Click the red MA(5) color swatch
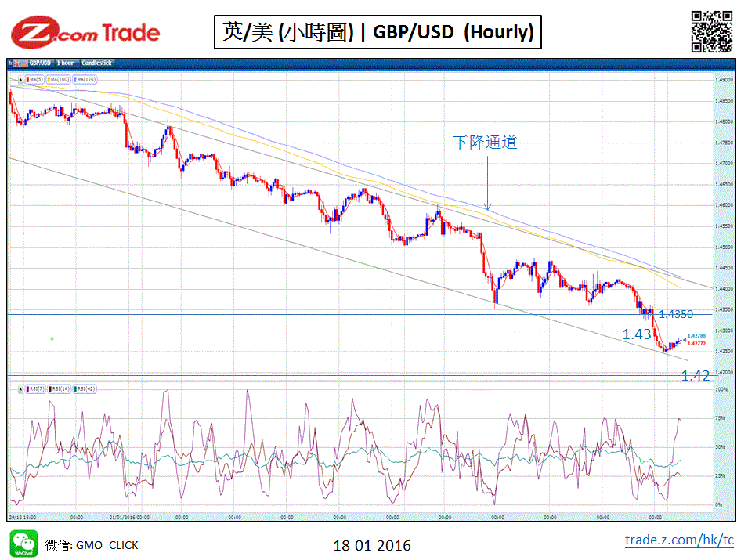Image resolution: width=748 pixels, height=560 pixels. 28,80
